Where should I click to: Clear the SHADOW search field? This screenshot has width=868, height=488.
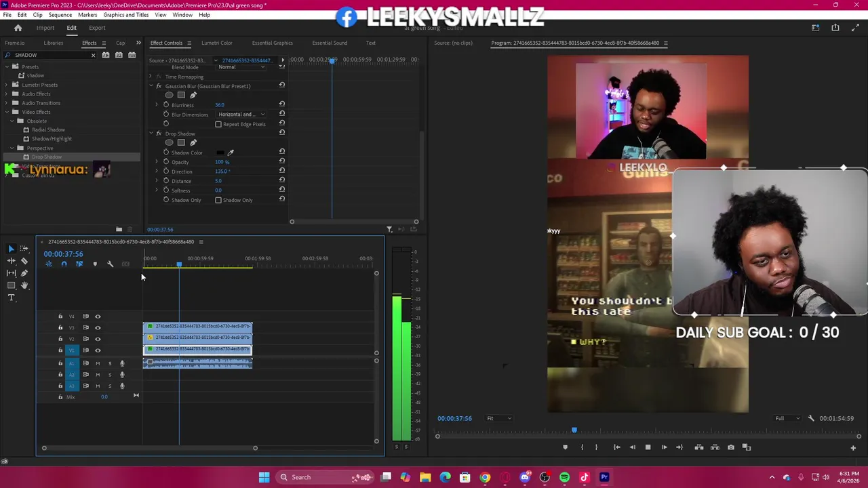point(93,55)
